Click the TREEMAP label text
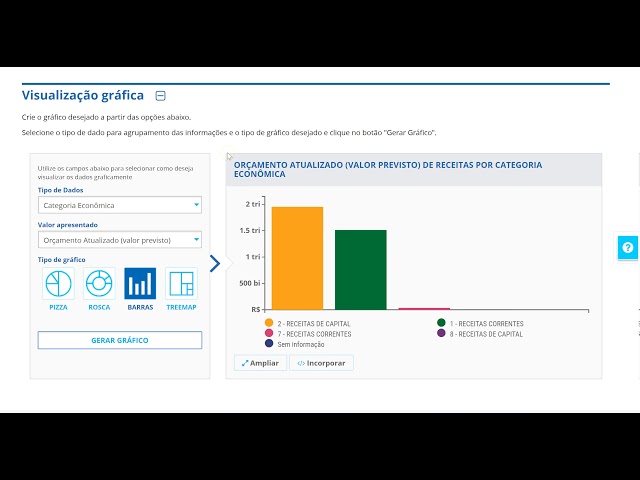640x480 pixels. [x=181, y=307]
